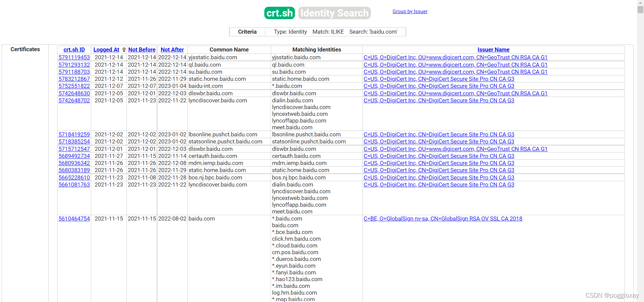Open certificate ID 5742648630
Screen dimensions: 644x302
tap(74, 93)
